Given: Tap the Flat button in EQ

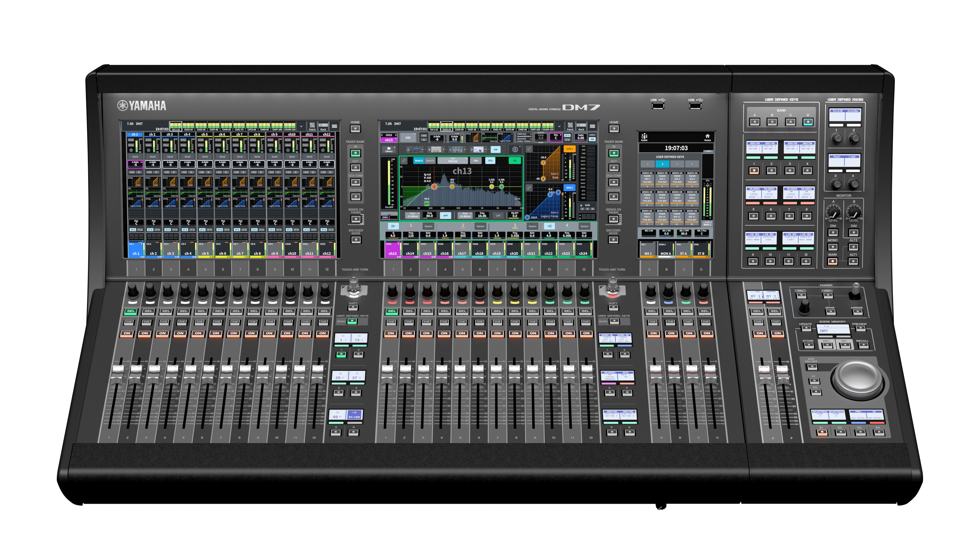Looking at the screenshot, I should (476, 161).
